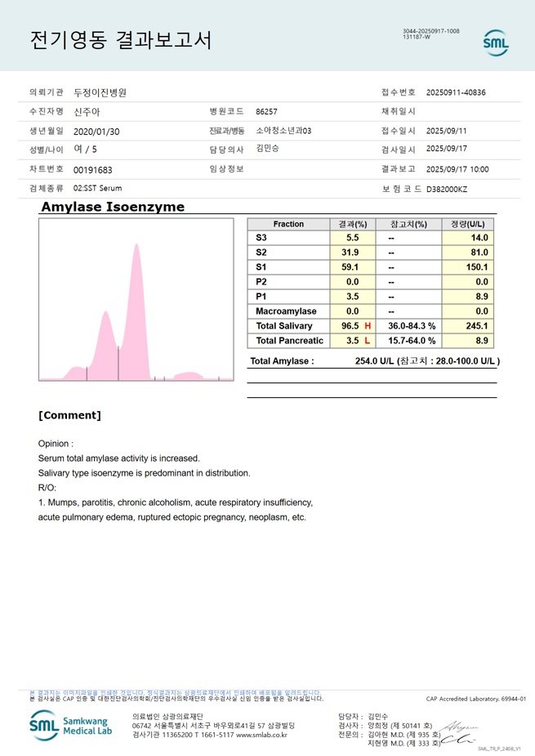This screenshot has width=535, height=756.
Task: Select test date 2025/09/17
Action: pyautogui.click(x=446, y=149)
